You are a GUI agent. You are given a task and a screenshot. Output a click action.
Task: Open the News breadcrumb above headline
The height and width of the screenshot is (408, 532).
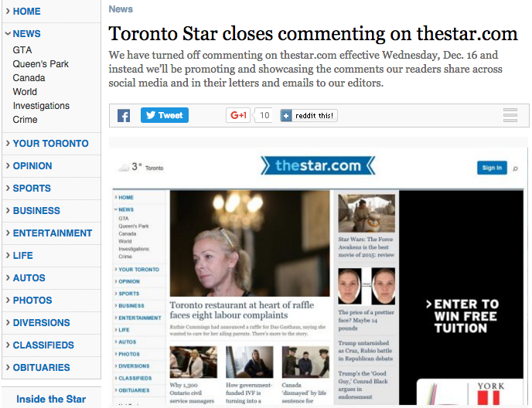coord(121,9)
